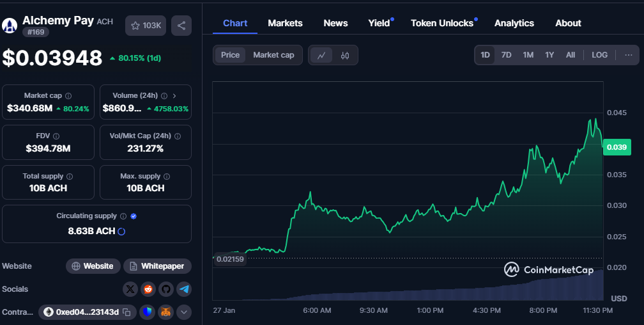Expand more contracts chevron
The image size is (644, 325).
184,312
